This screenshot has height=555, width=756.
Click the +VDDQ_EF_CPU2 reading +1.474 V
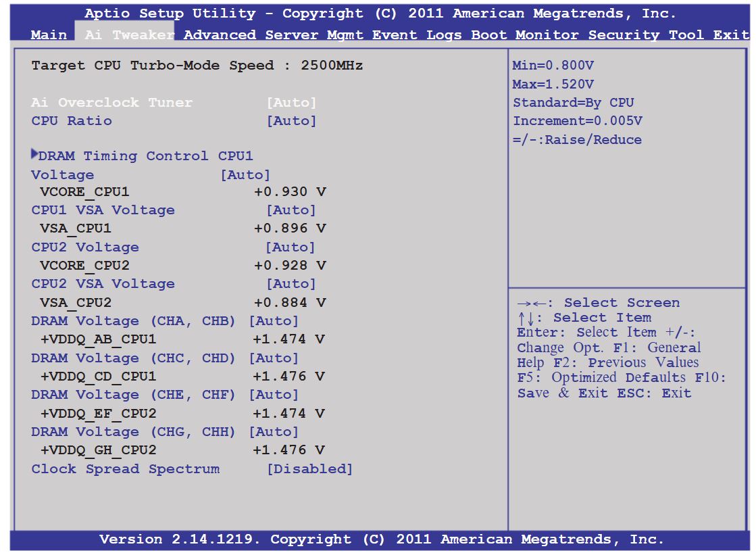tap(288, 414)
